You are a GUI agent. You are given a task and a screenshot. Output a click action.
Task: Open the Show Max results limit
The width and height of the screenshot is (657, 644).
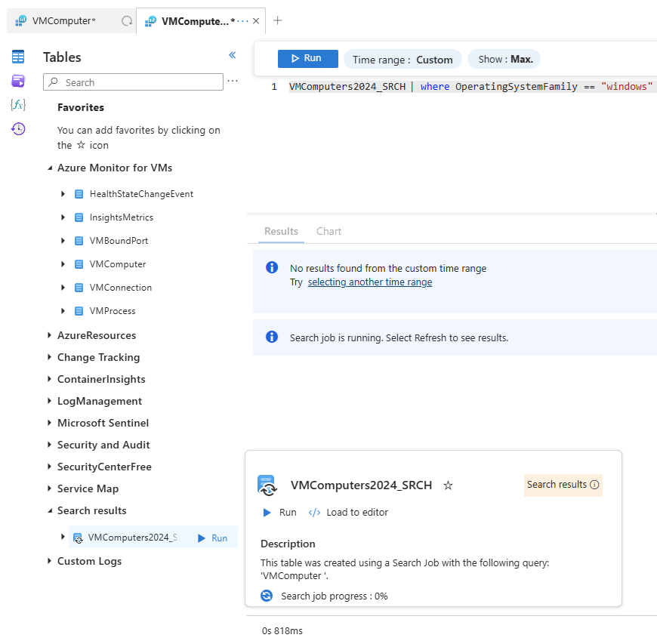point(504,59)
